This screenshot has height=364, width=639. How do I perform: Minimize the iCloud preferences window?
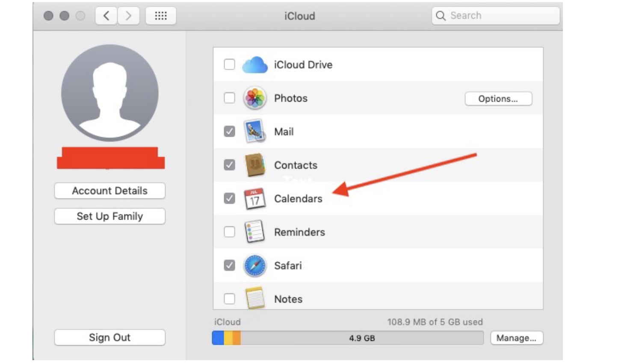(x=65, y=16)
